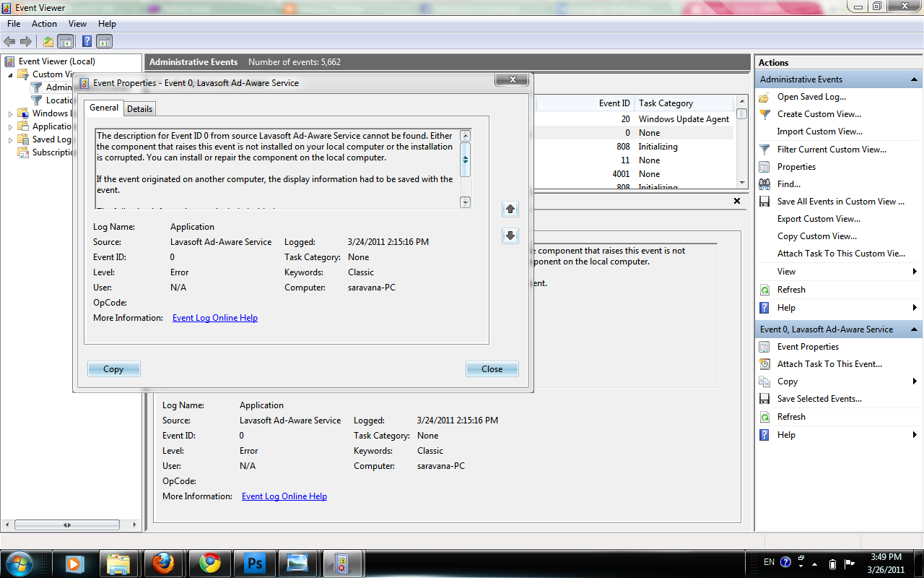
Task: Collapse the Administrative Events actions section
Action: pos(915,79)
